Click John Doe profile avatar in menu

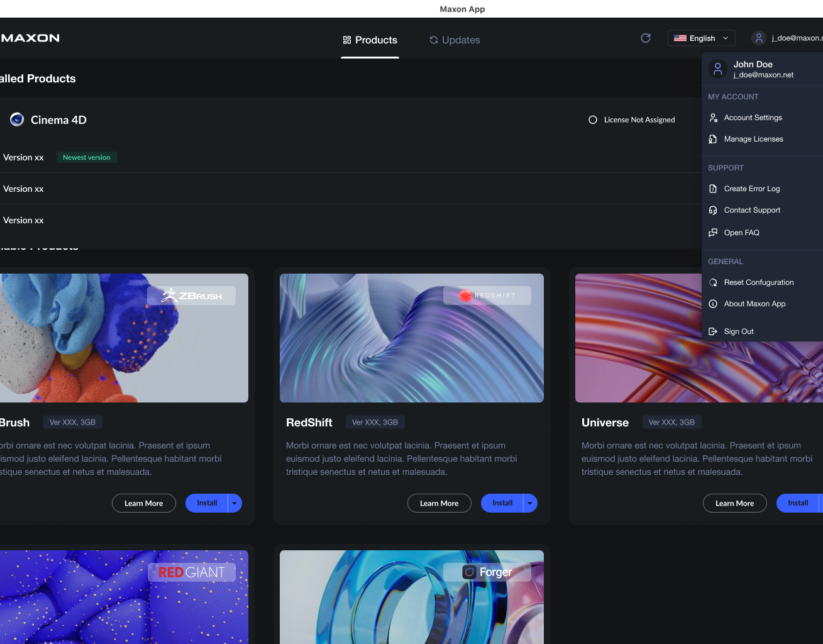pyautogui.click(x=717, y=69)
